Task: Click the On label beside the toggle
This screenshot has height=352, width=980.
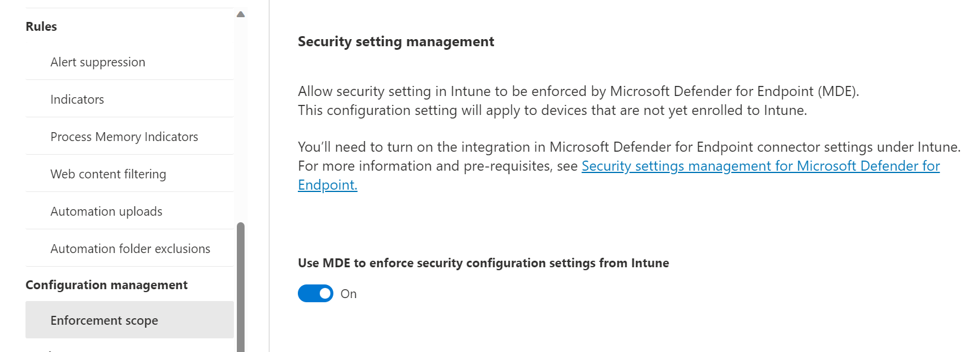Action: 349,293
